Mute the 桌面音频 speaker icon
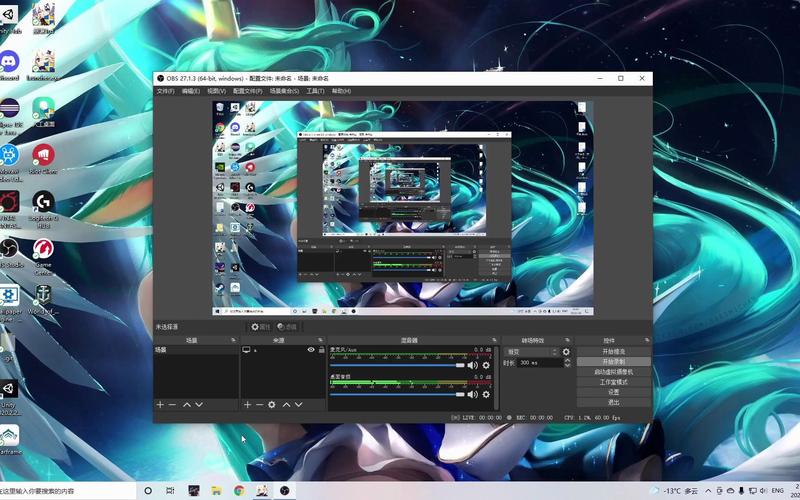800x500 pixels. point(472,394)
